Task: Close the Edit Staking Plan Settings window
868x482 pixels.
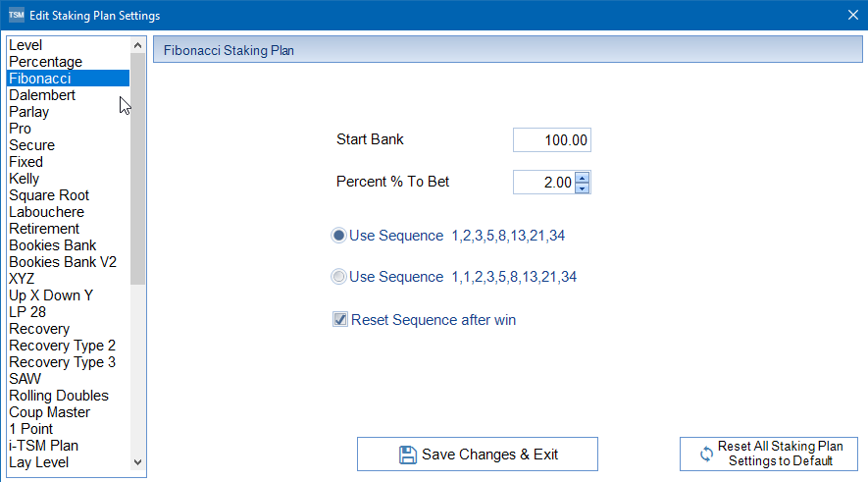Action: point(853,15)
